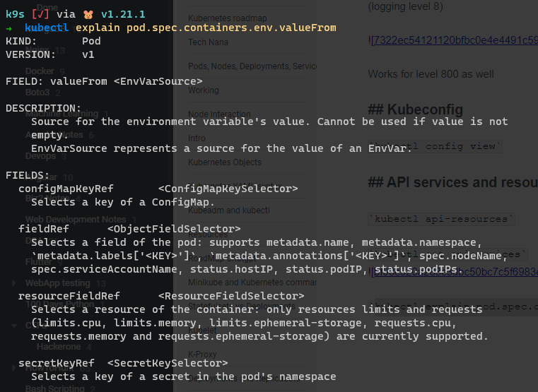Click the fieldRef field name
This screenshot has width=538, height=392.
click(44, 229)
